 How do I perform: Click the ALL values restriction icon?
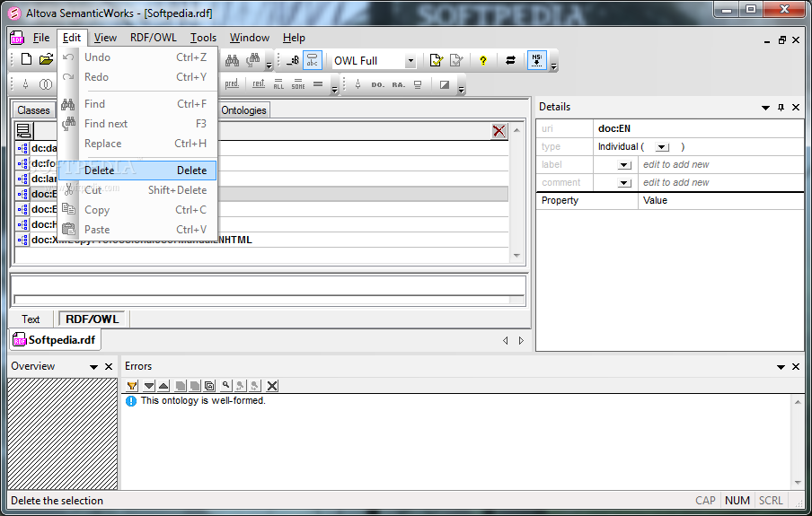click(278, 83)
